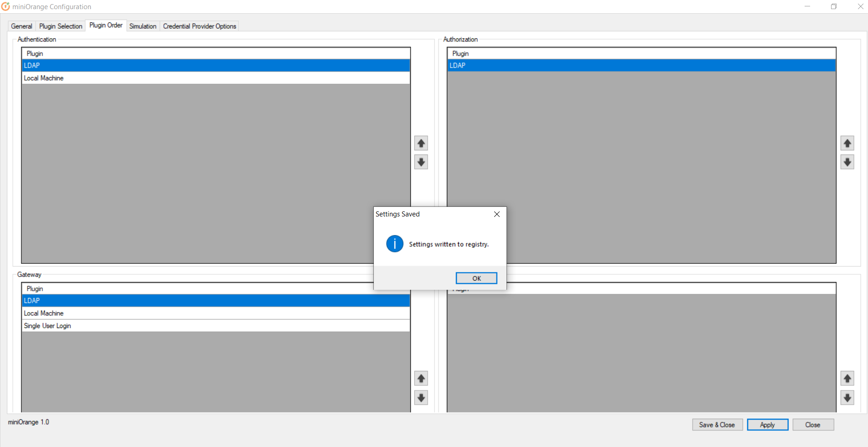The image size is (868, 447).
Task: Click Plugin column header in Authentication list
Action: coord(216,53)
